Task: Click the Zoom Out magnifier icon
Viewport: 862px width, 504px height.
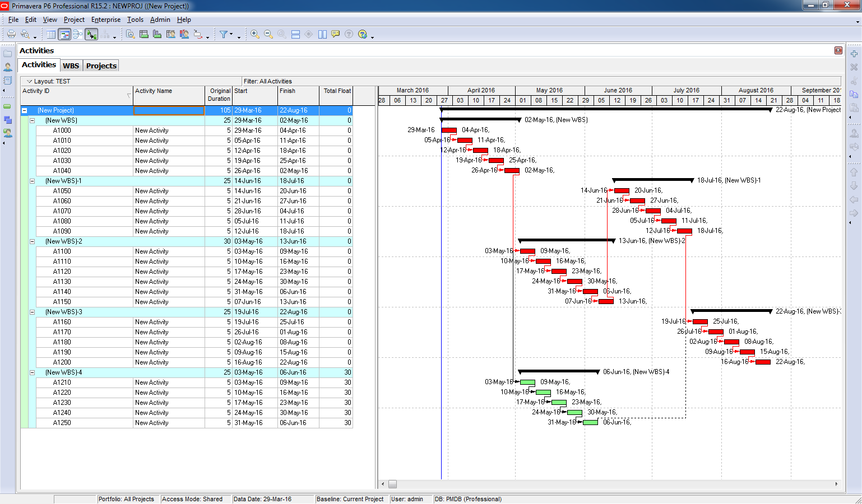Action: pyautogui.click(x=268, y=34)
